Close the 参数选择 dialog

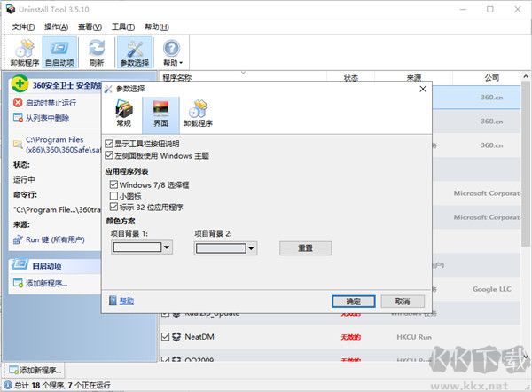pyautogui.click(x=423, y=89)
